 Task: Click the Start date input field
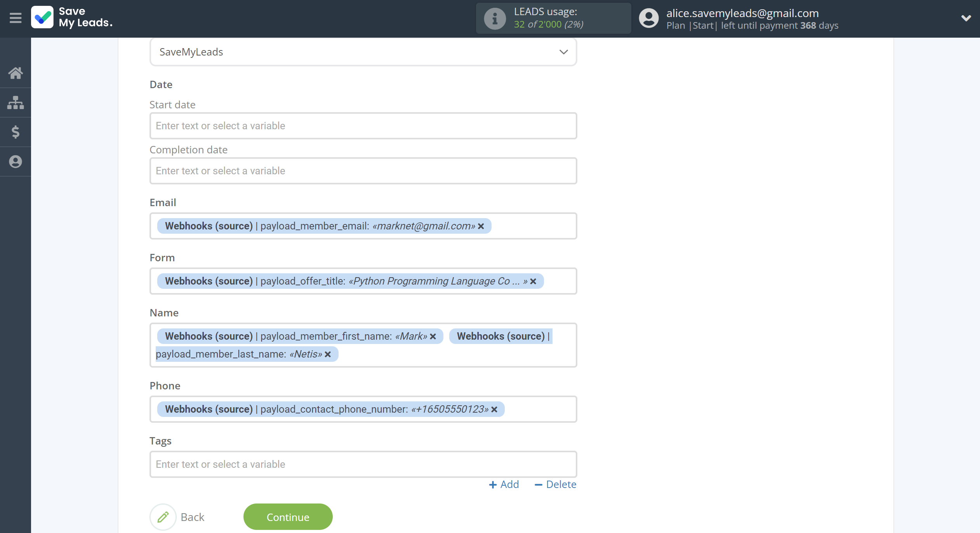(363, 126)
